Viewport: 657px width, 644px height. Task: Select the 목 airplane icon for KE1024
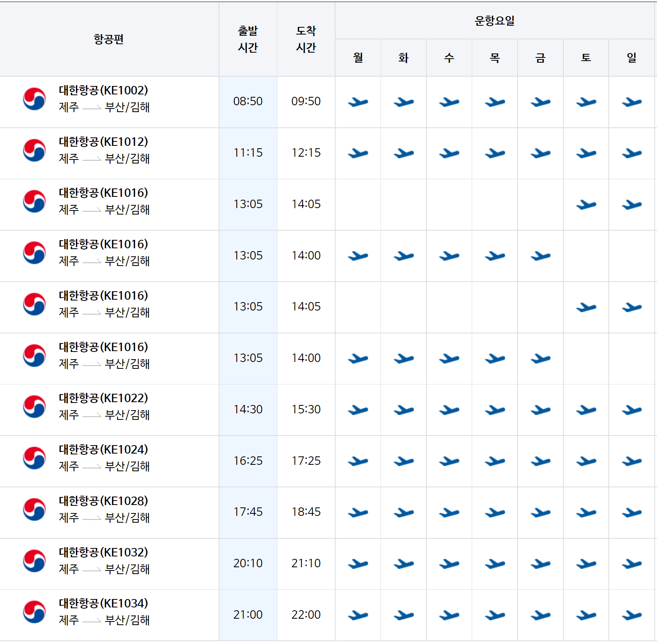coord(495,461)
